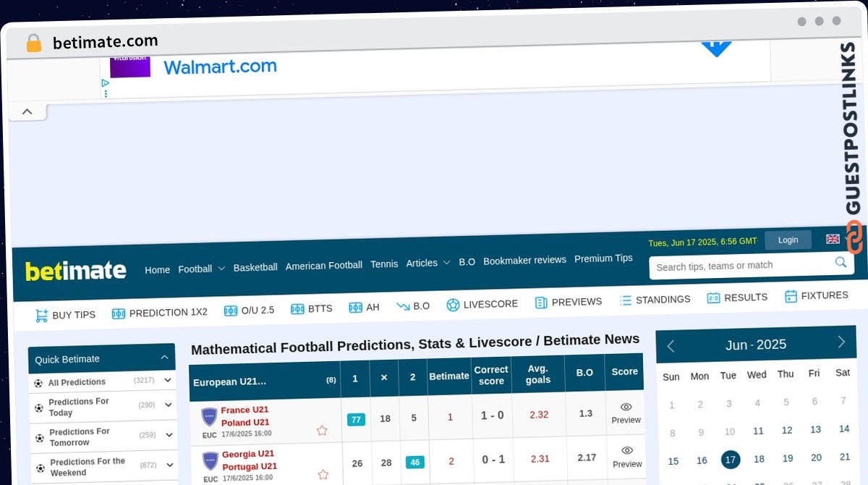Viewport: 868px width, 485px height.
Task: Expand Predictions For Tomorrow section
Action: click(168, 434)
